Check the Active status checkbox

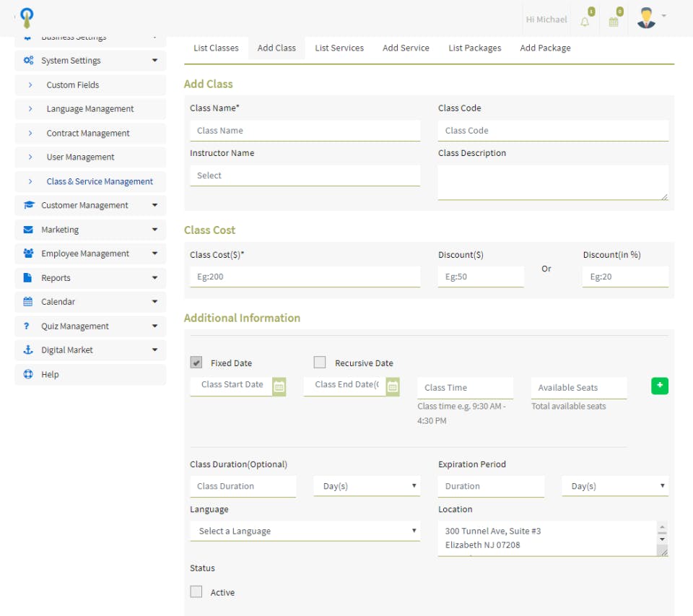(x=196, y=591)
